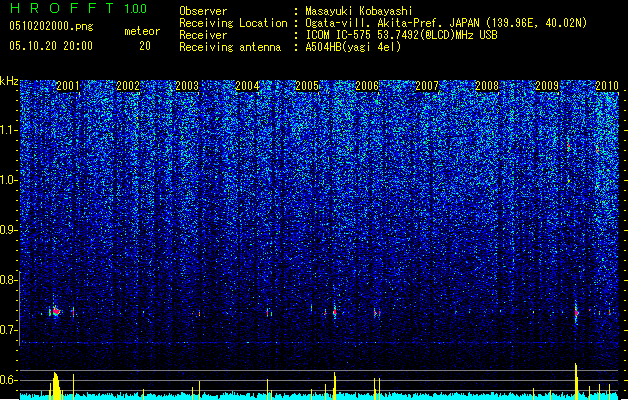Click the 1.1 kHz axis label

[9, 130]
